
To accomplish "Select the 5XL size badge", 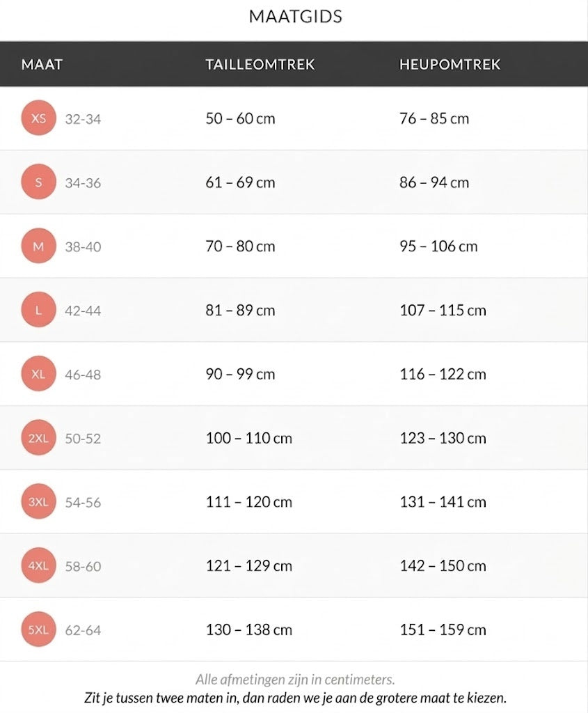I will click(x=38, y=630).
